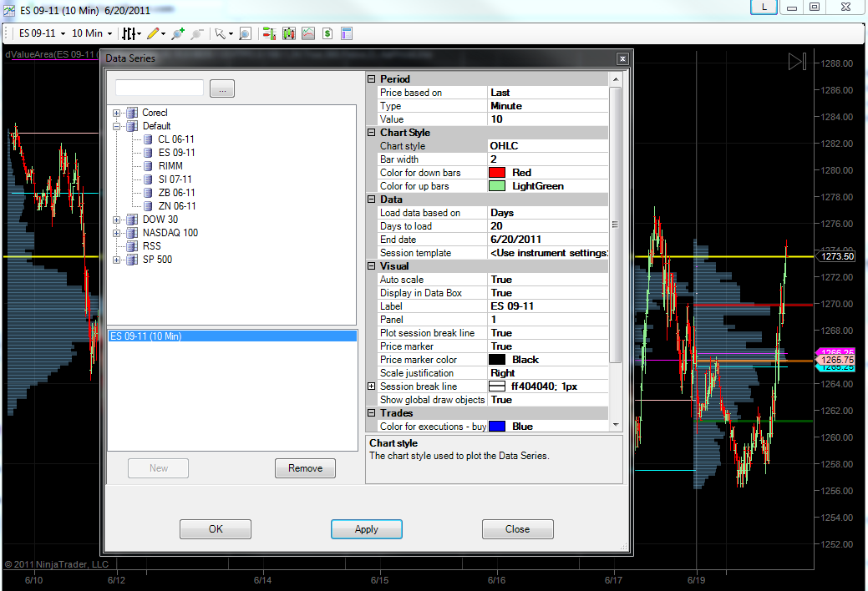
Task: Expand the NASDAQ 100 list
Action: 117,233
